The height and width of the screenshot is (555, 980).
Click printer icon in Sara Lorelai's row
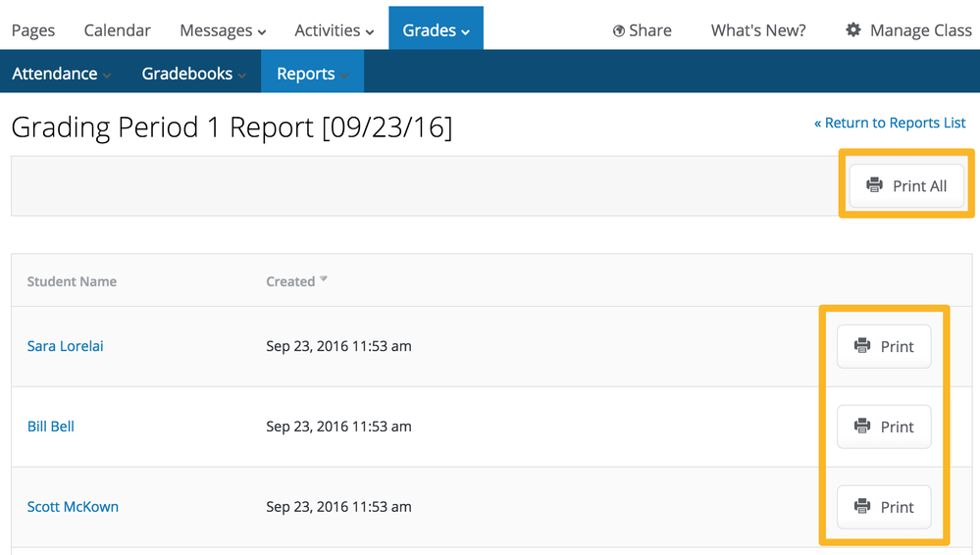click(862, 346)
